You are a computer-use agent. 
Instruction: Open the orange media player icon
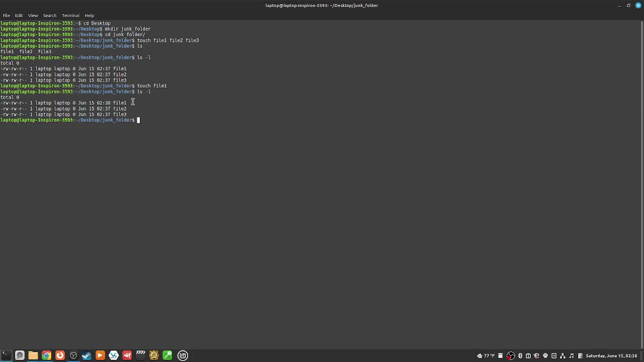pos(100,355)
